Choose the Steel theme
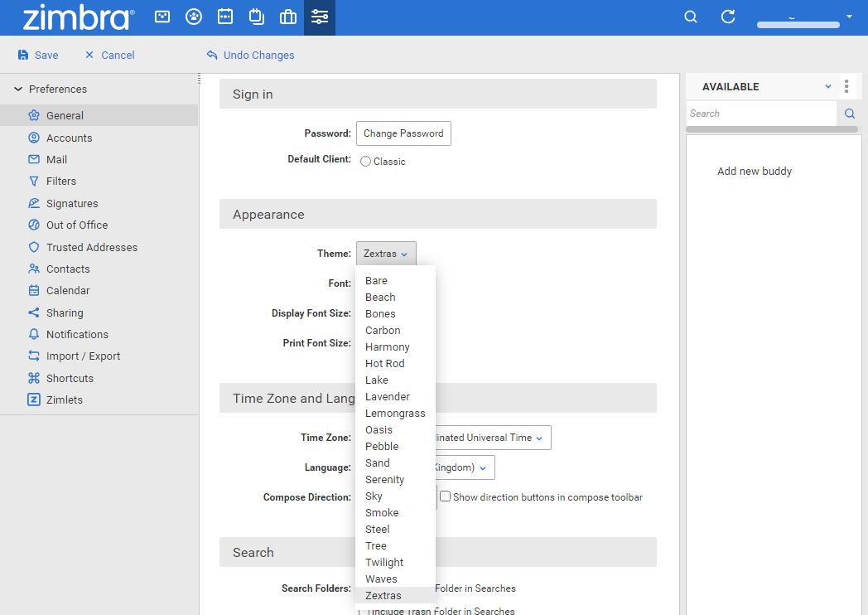Viewport: 868px width, 615px height. [x=395, y=530]
